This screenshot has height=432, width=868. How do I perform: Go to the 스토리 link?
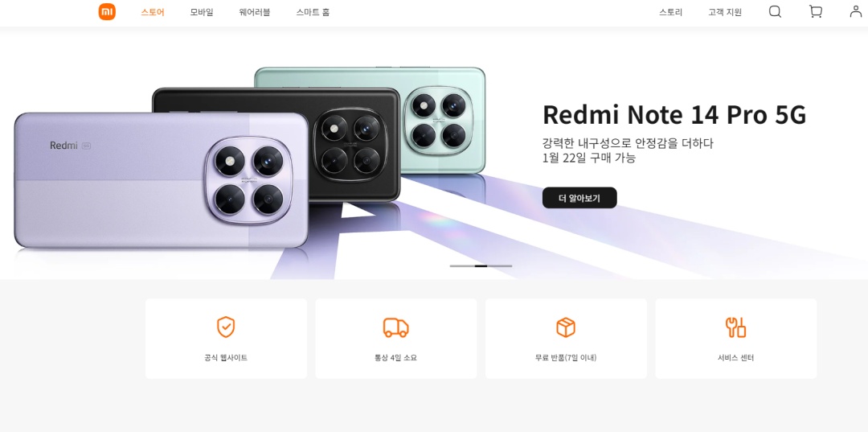click(x=670, y=12)
